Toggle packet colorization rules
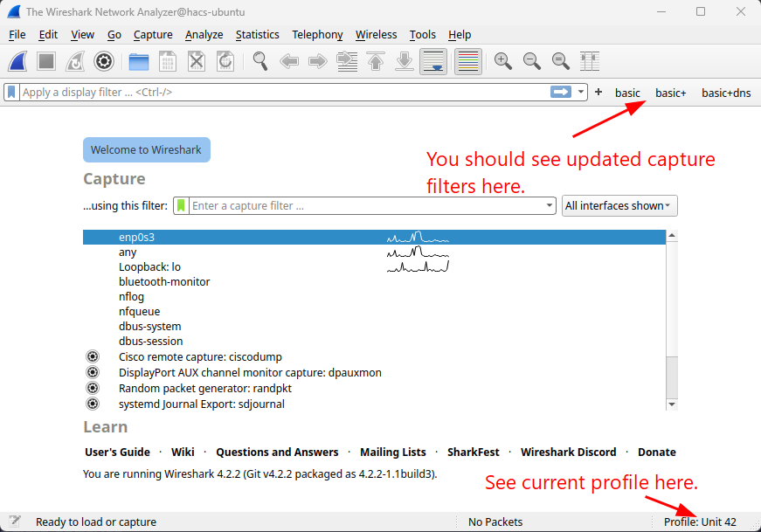Image resolution: width=761 pixels, height=532 pixels. (x=468, y=61)
